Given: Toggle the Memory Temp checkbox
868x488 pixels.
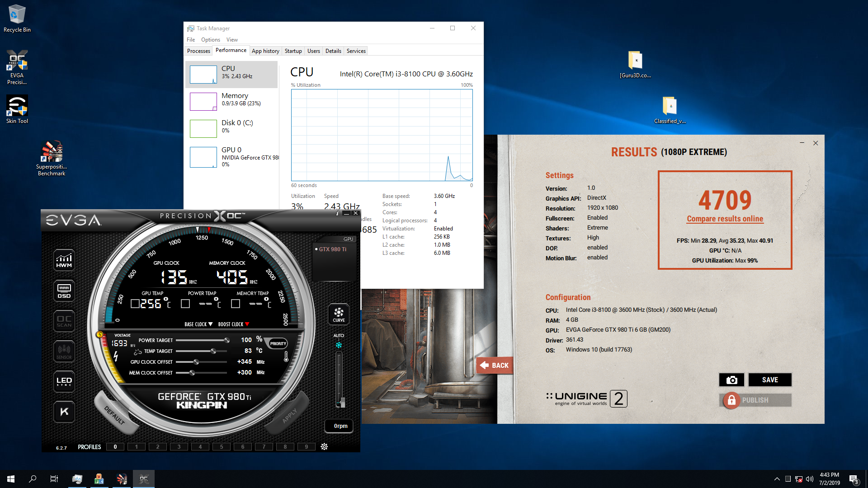Looking at the screenshot, I should click(x=235, y=304).
